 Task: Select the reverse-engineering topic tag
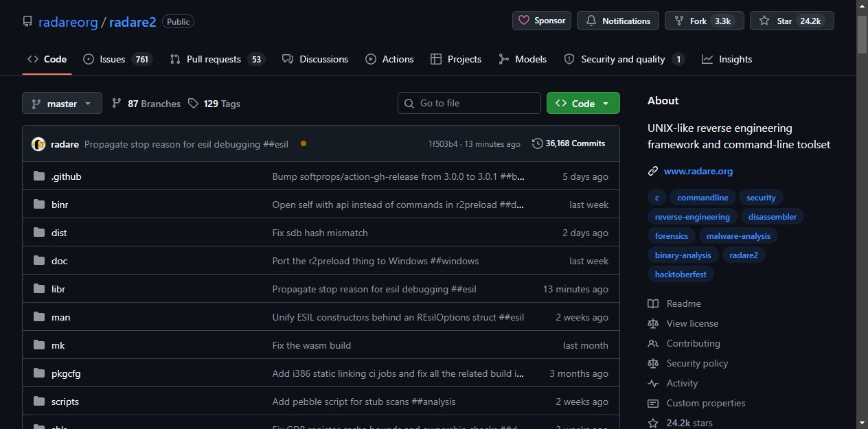pos(692,217)
